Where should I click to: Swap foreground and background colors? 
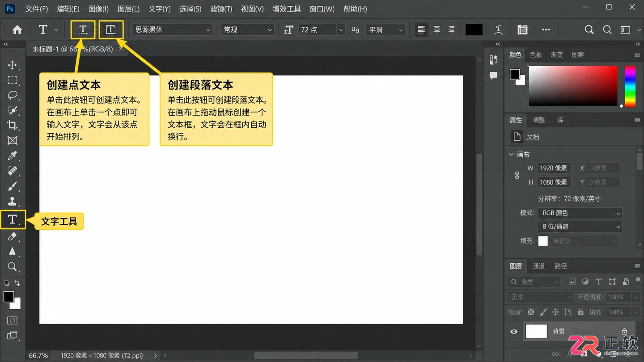point(17,283)
